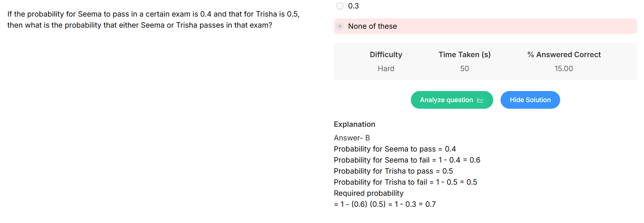This screenshot has height=223, width=644.
Task: Click the chart icon in Analyze question
Action: tap(480, 100)
